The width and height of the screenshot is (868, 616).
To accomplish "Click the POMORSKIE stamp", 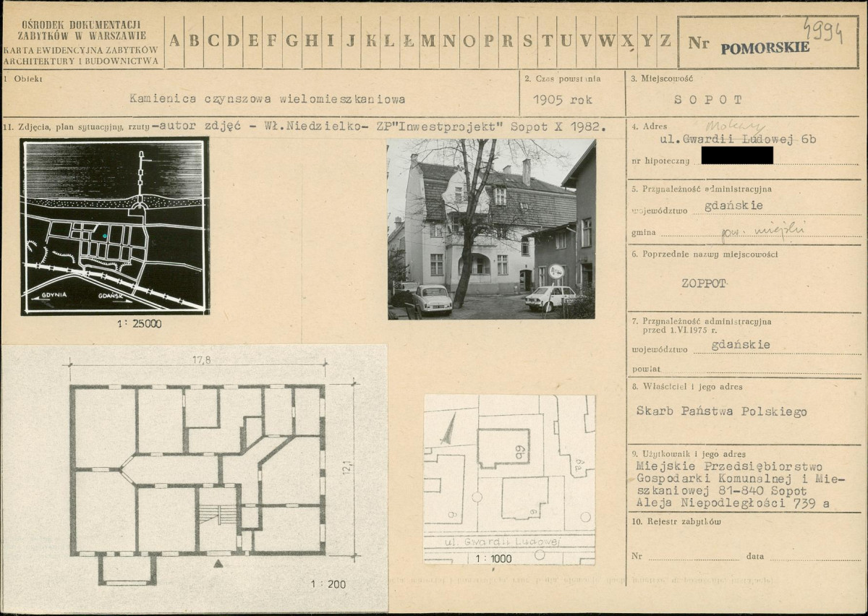I will (x=765, y=47).
